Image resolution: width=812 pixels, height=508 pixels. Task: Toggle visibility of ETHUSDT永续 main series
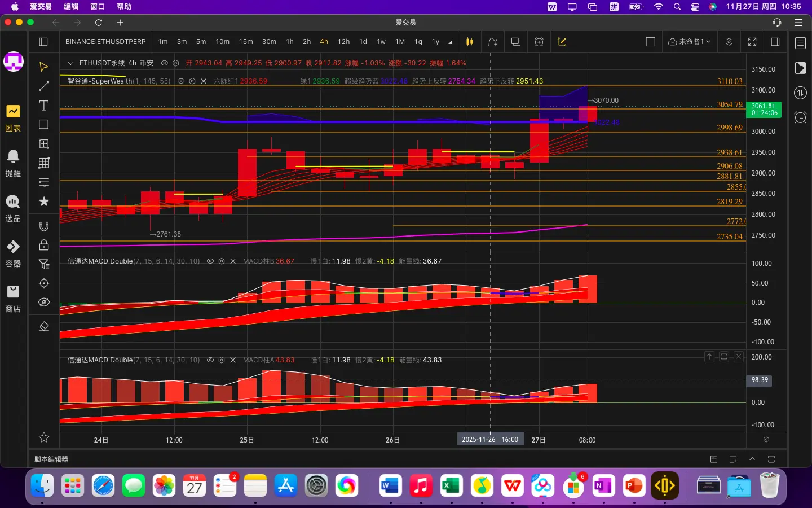point(164,63)
